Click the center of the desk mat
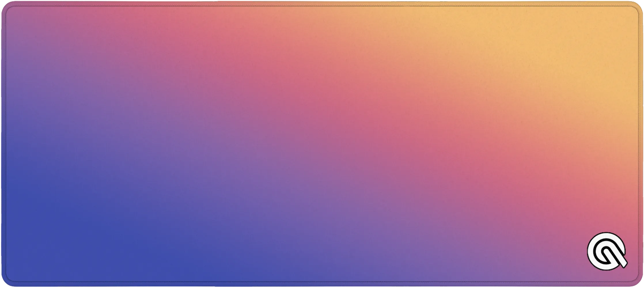Screen dimensions: 644x288 tap(322, 144)
